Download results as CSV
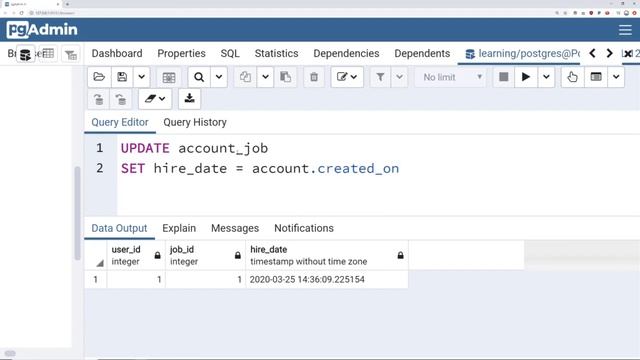 [x=189, y=99]
